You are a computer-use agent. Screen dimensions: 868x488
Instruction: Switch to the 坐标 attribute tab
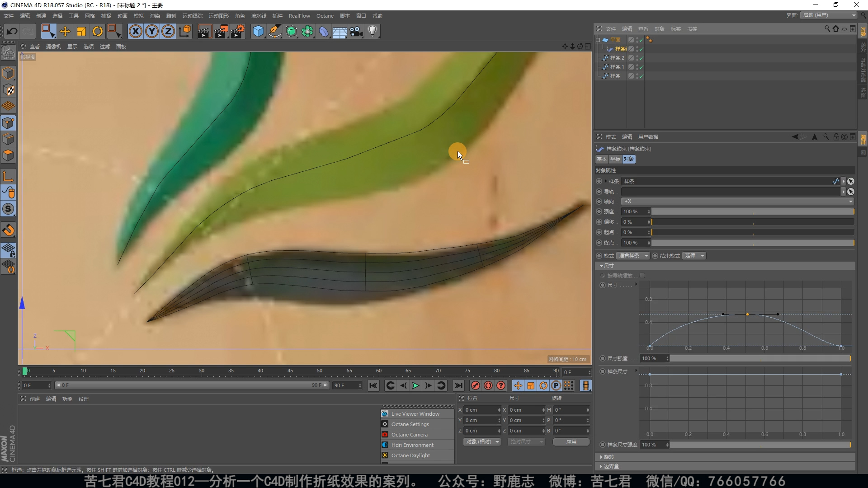(615, 159)
